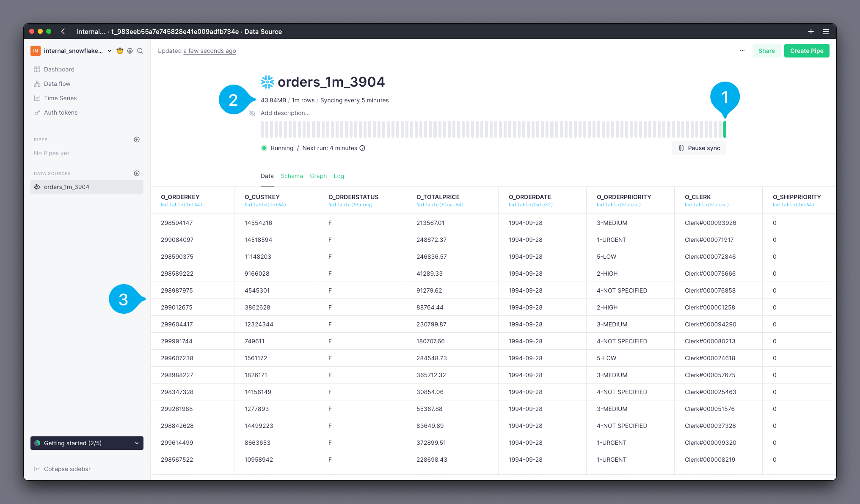Click the green latest sync bar
The height and width of the screenshot is (504, 860).
point(725,129)
